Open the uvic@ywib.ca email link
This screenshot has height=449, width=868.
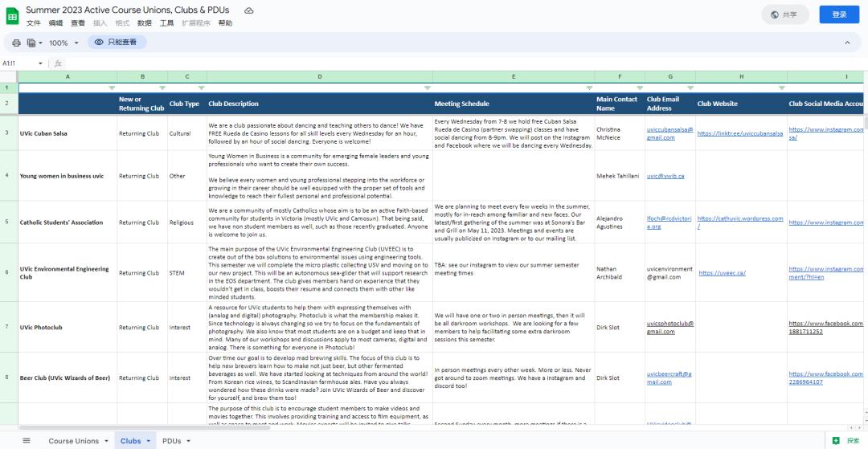pos(665,176)
